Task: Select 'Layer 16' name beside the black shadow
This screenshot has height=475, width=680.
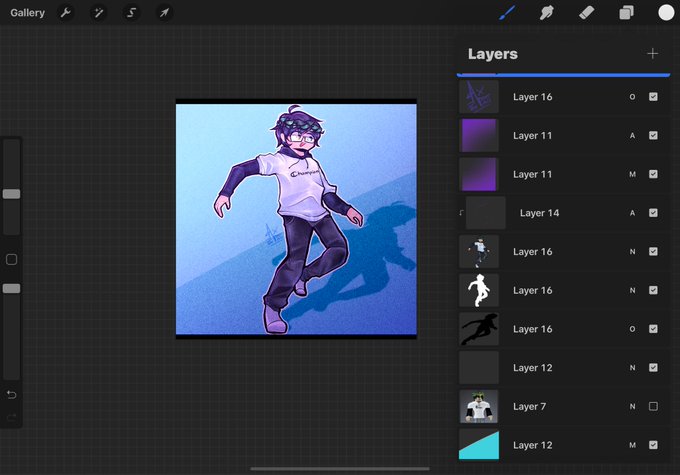Action: pos(533,329)
